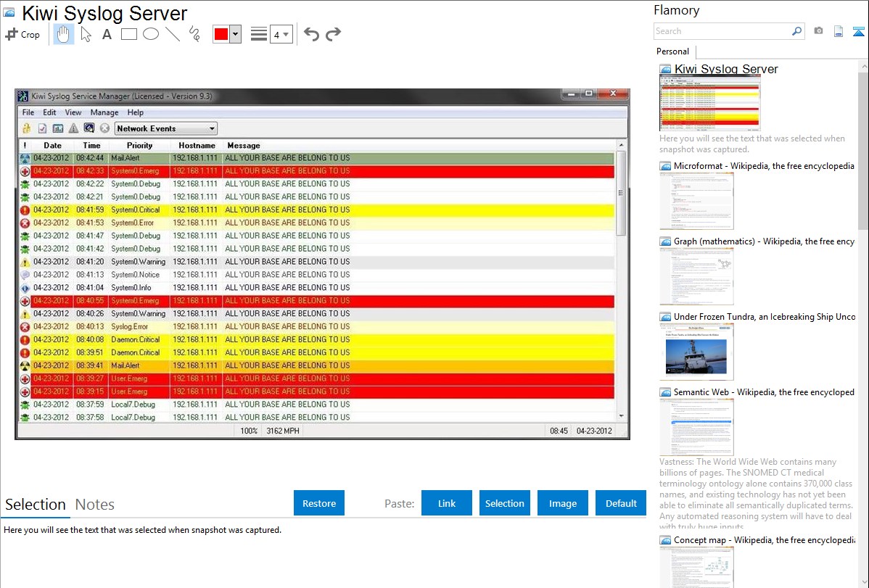Click the Default paste button
Image resolution: width=869 pixels, height=588 pixels.
coord(621,503)
